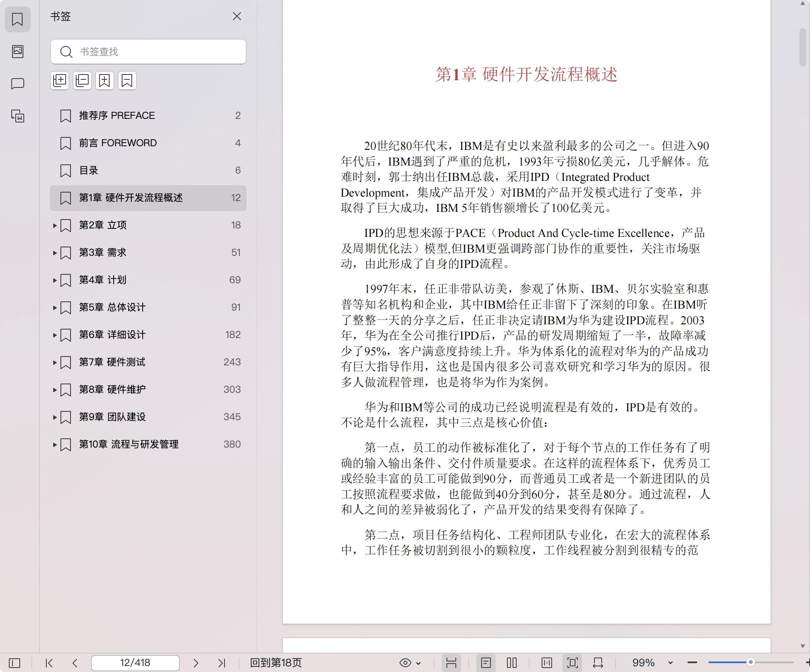Click the expand all bookmarks icon
This screenshot has width=810, height=672.
pos(60,81)
